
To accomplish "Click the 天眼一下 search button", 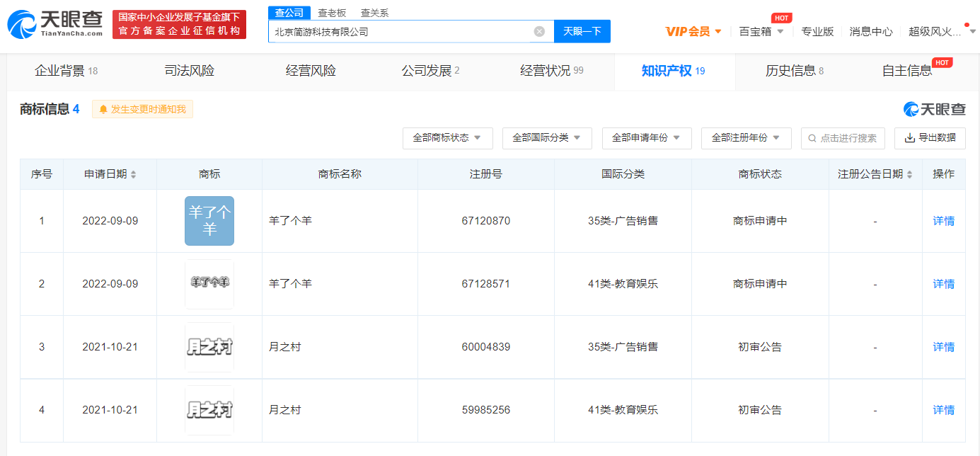I will point(582,31).
